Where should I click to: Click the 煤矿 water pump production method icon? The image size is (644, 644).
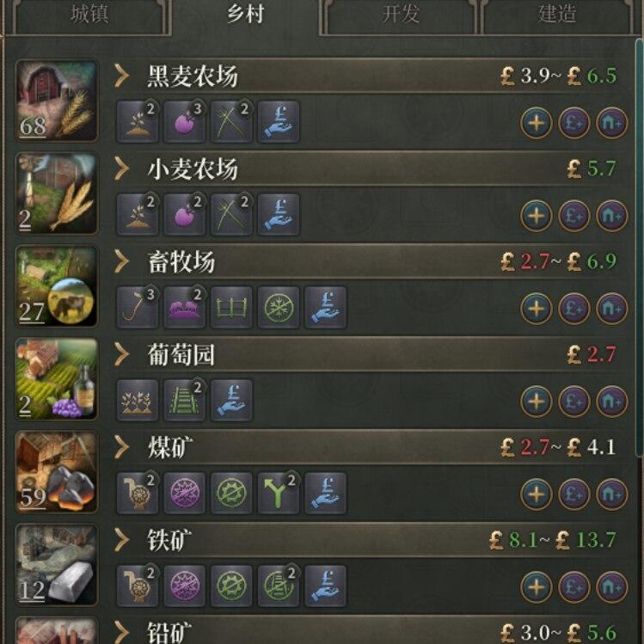[138, 493]
